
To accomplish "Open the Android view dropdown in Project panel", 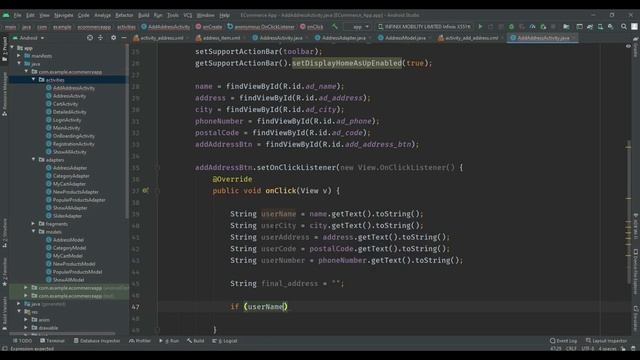I will point(29,38).
